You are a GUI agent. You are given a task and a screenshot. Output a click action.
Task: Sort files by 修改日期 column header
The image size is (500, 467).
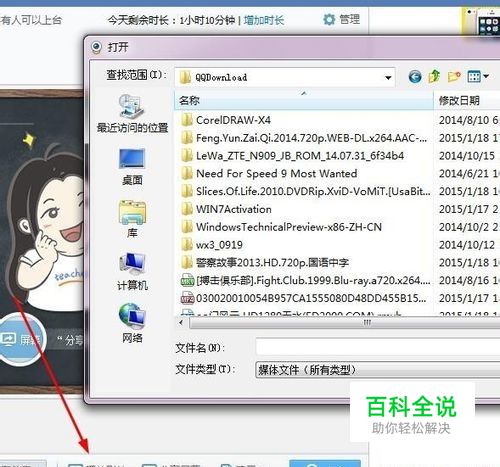467,100
